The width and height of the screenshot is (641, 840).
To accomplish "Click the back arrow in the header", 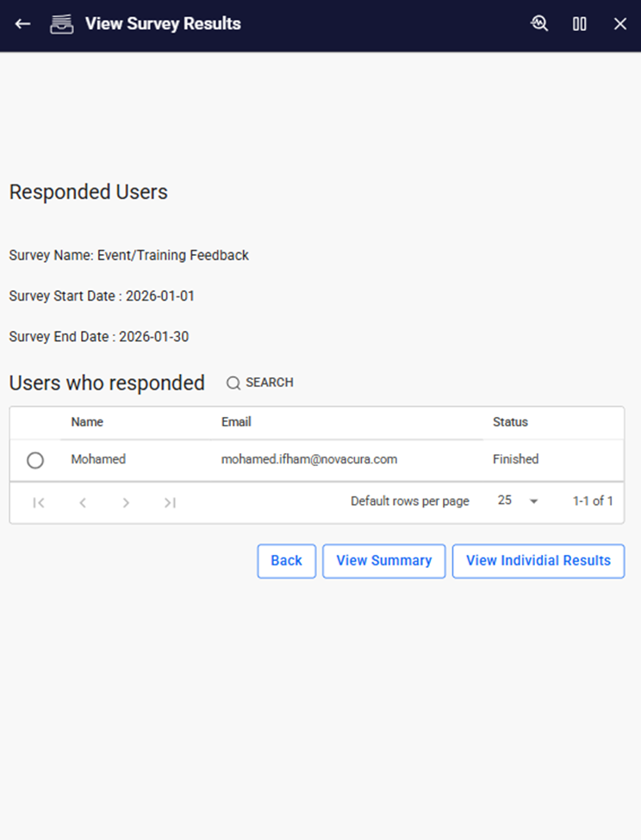I will [x=22, y=24].
